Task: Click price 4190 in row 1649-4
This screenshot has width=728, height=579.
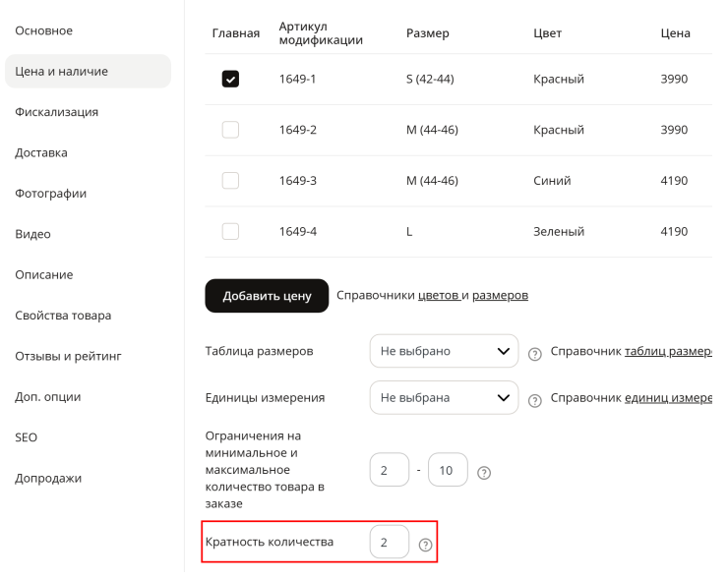Action: pyautogui.click(x=674, y=231)
